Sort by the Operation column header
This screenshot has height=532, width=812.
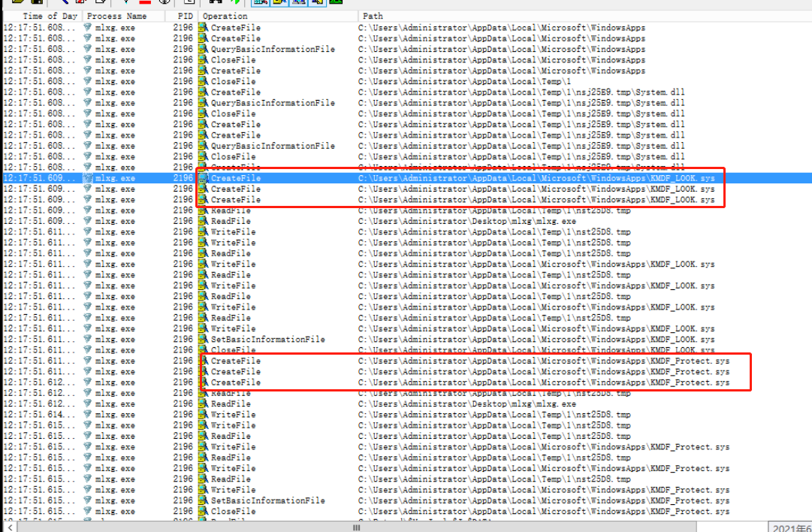[x=225, y=16]
